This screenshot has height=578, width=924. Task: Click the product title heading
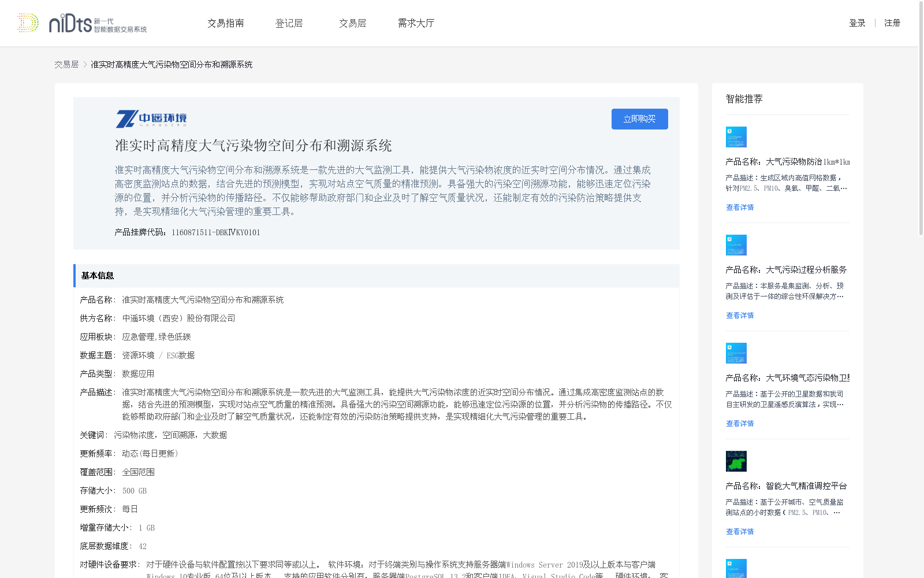click(x=253, y=146)
